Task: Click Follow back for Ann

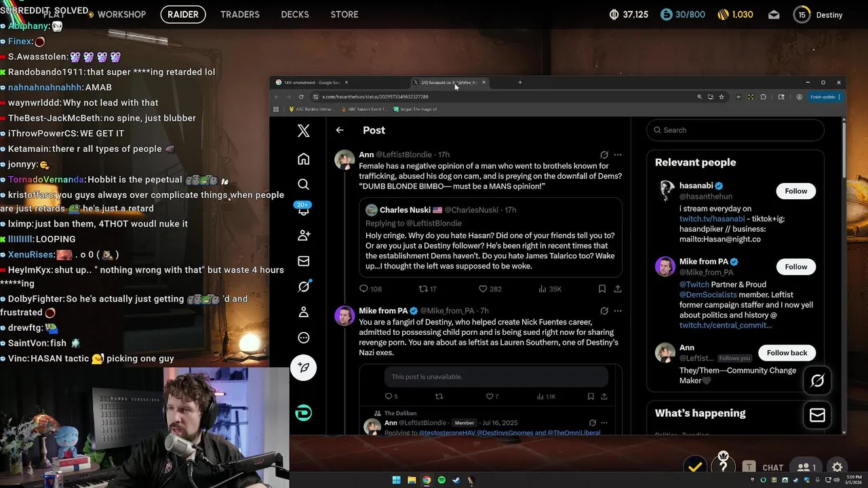Action: pyautogui.click(x=787, y=353)
